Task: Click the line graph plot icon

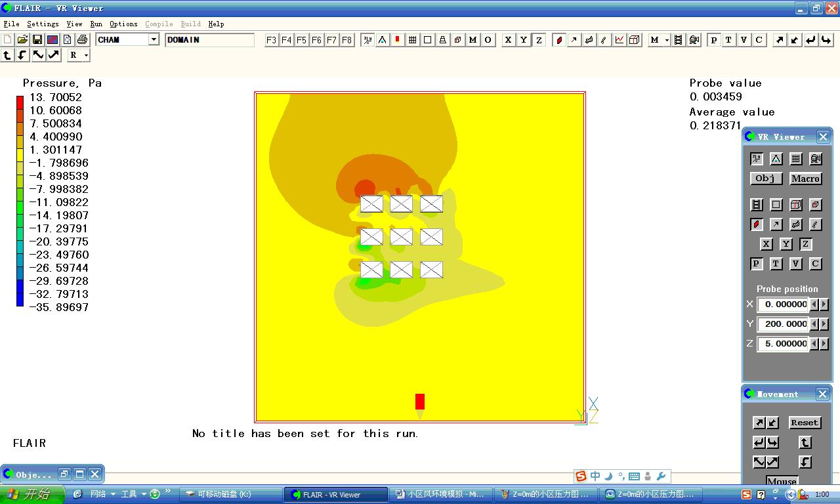Action: [x=619, y=40]
